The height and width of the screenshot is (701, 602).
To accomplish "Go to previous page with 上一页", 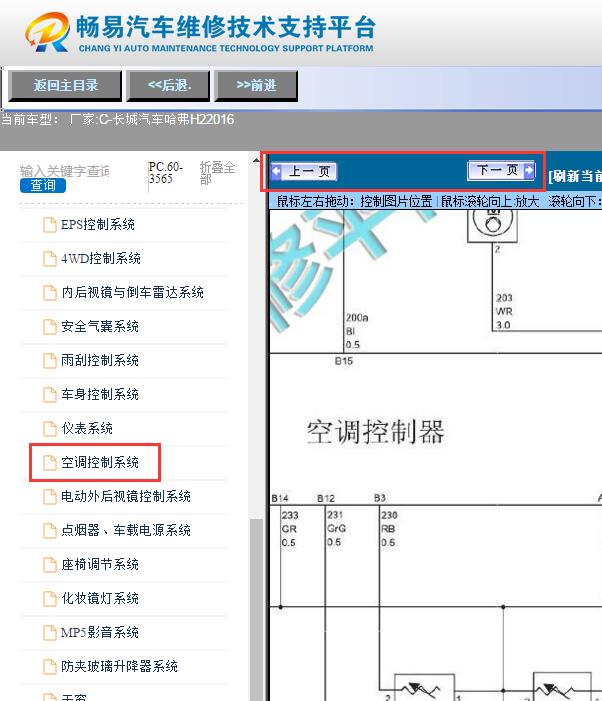I will pos(304,172).
